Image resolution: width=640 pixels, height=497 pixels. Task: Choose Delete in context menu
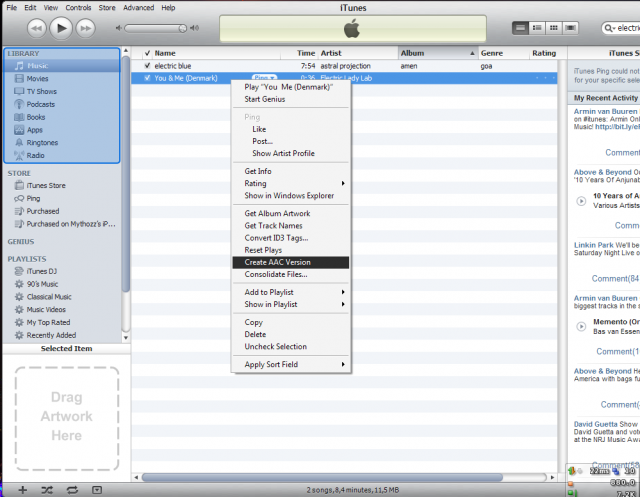(291, 334)
